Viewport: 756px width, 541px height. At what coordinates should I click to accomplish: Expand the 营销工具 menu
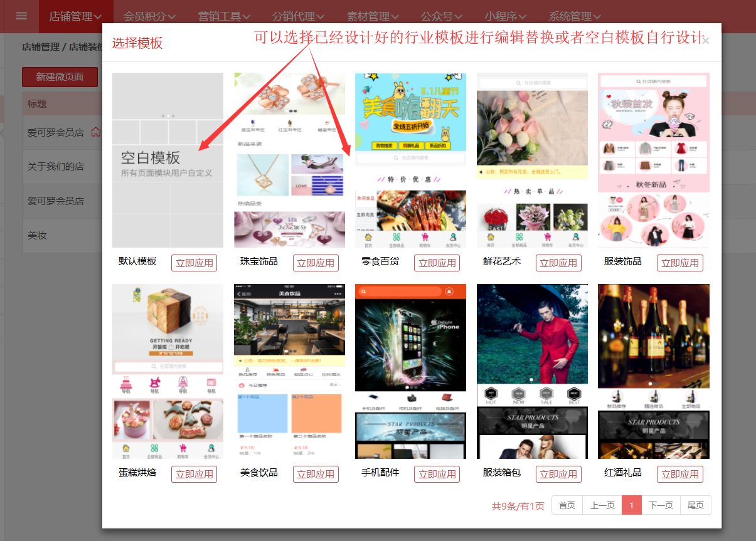[224, 16]
